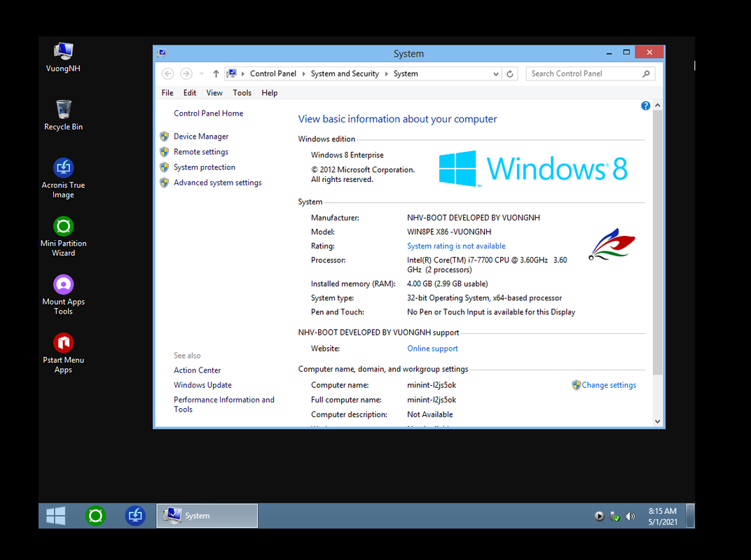Open Performance Information and Tools link
Screen dimensions: 751x560
pyautogui.click(x=224, y=405)
